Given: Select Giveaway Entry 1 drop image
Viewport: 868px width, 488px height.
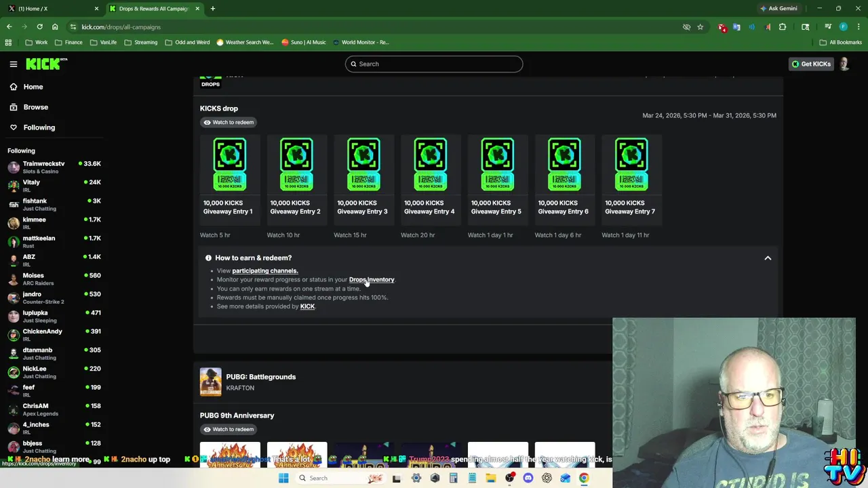Looking at the screenshot, I should click(229, 165).
